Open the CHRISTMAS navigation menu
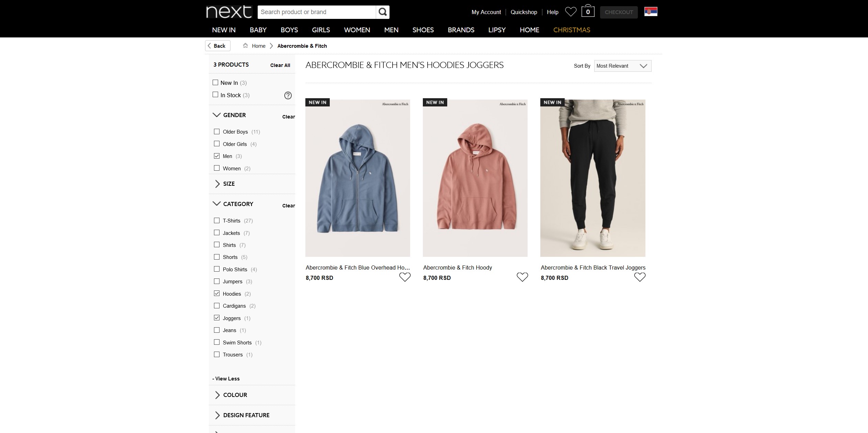Screen dimensions: 868x433 (572, 30)
